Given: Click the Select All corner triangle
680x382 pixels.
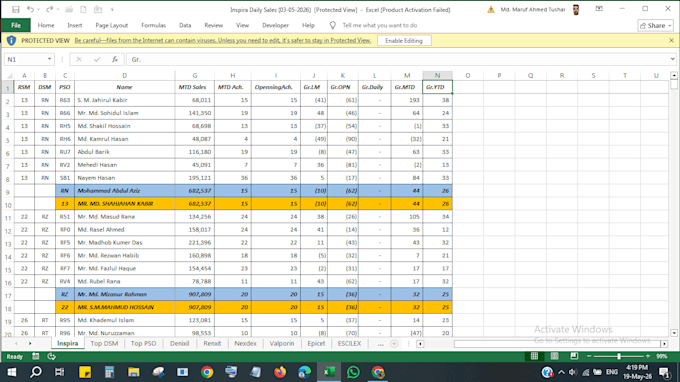Looking at the screenshot, I should click(8, 75).
